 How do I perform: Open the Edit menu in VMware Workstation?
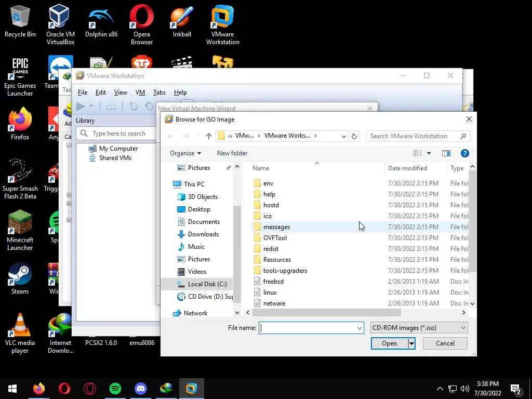pos(100,92)
